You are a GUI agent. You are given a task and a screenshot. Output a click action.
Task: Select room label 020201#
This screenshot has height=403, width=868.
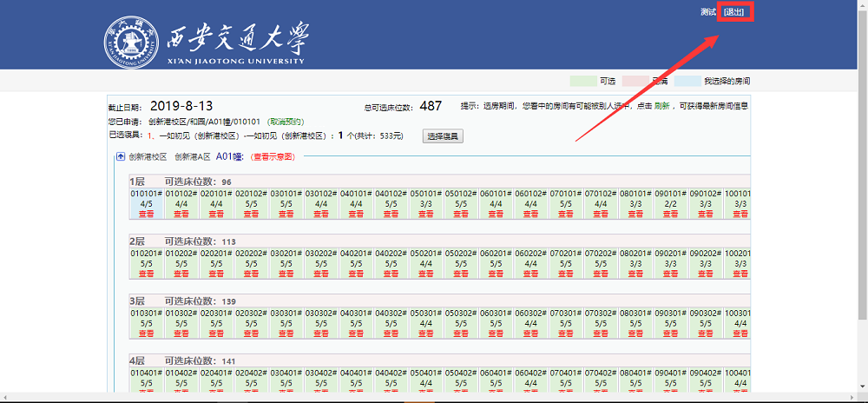[216, 254]
